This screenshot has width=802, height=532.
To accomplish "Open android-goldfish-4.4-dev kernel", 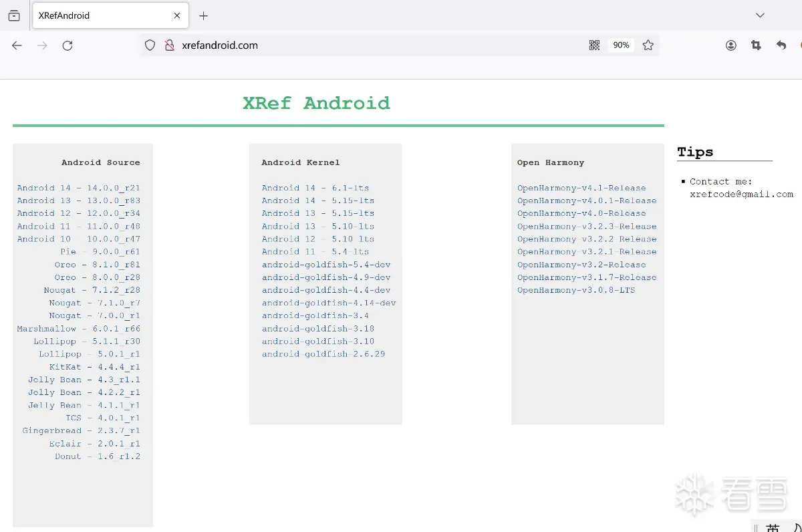I will pos(326,290).
